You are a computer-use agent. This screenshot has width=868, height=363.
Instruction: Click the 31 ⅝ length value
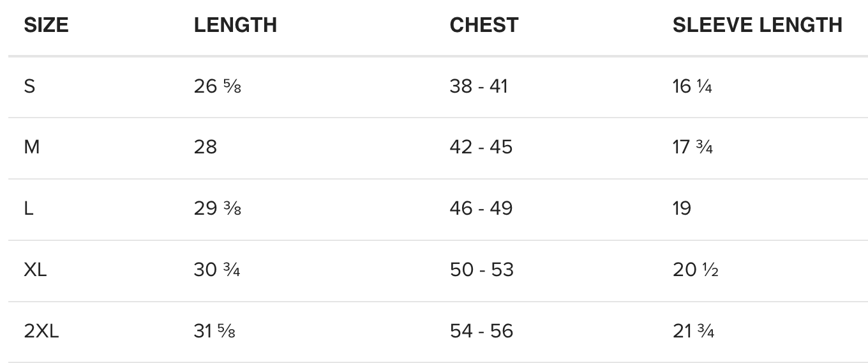[214, 332]
